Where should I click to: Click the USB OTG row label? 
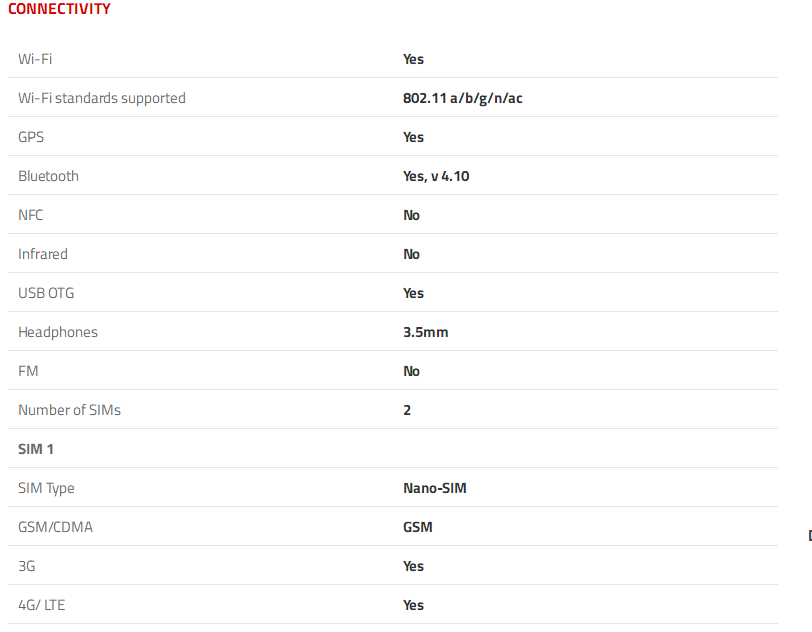click(x=46, y=293)
